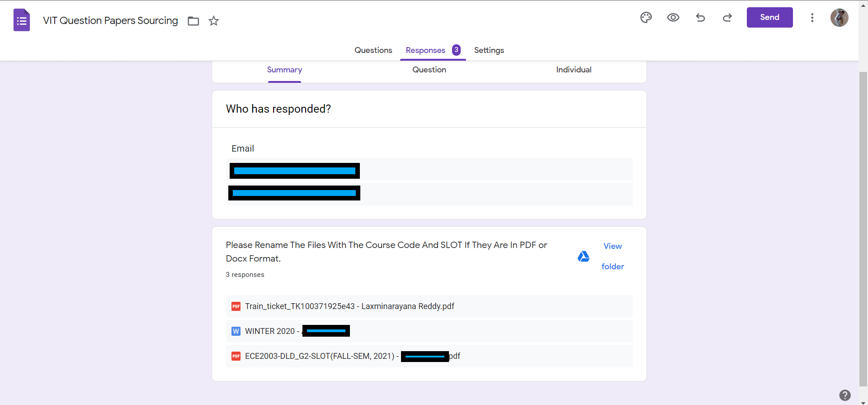Switch to the Questions tab
This screenshot has height=405, width=868.
click(x=373, y=50)
